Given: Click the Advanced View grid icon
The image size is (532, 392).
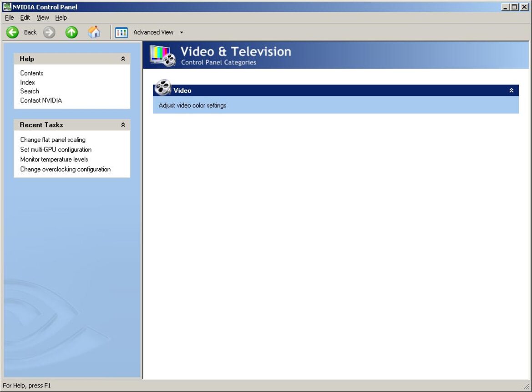Looking at the screenshot, I should point(121,33).
